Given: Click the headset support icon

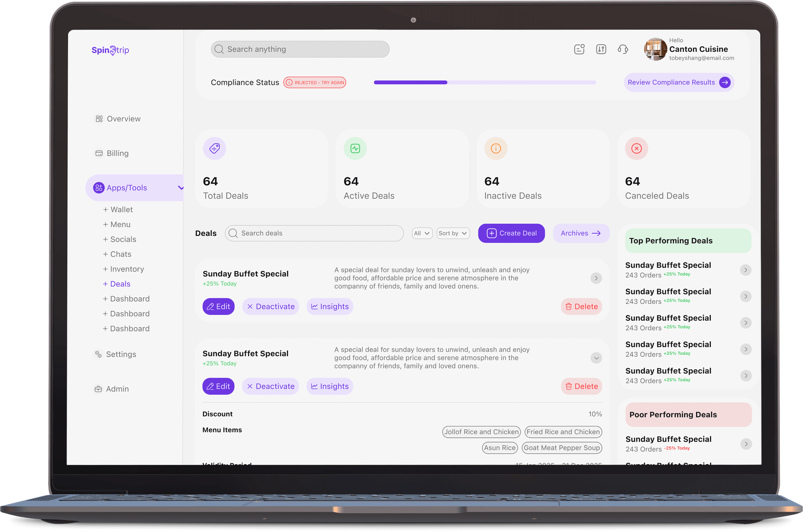Looking at the screenshot, I should (x=622, y=49).
